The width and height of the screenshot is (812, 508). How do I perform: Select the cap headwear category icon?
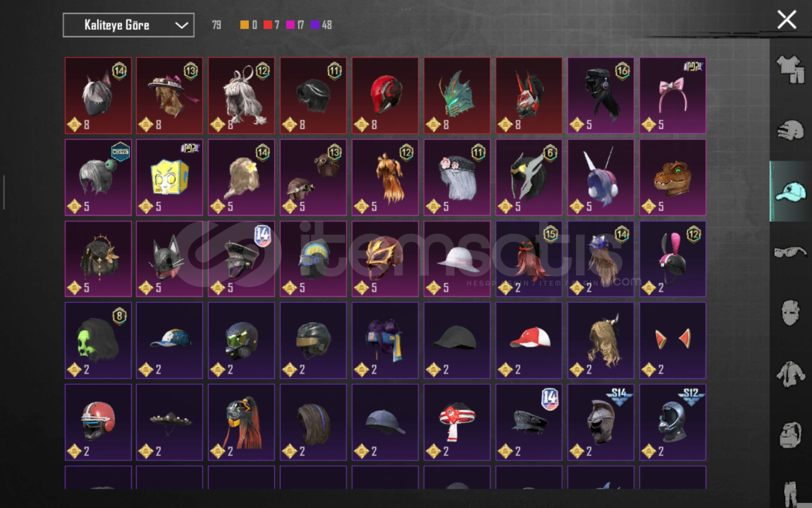[x=790, y=191]
